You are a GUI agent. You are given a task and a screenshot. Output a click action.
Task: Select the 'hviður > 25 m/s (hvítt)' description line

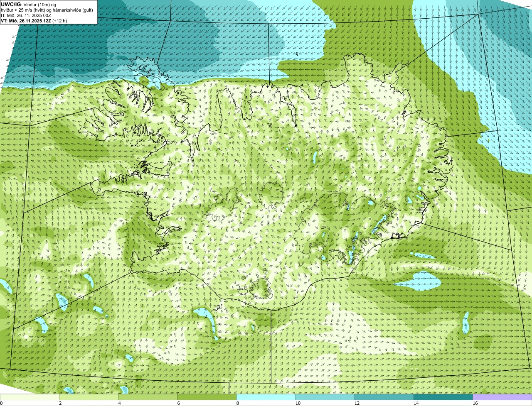[47, 10]
